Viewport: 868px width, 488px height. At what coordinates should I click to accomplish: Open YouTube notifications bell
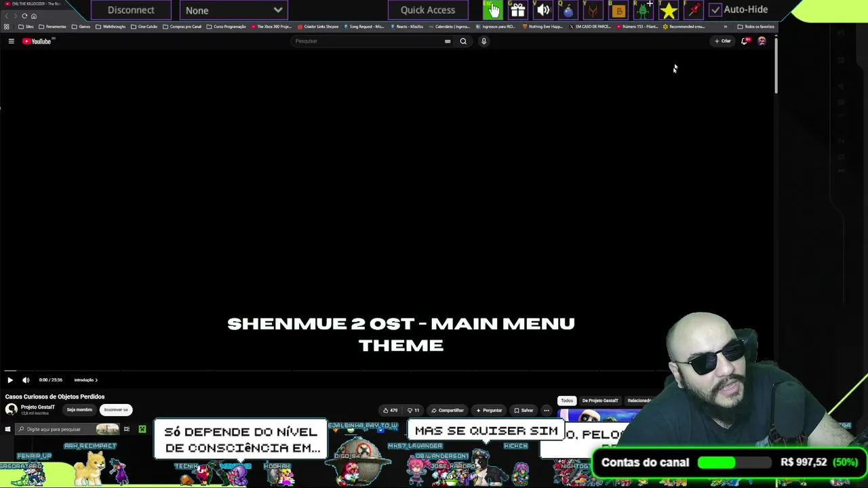[745, 41]
